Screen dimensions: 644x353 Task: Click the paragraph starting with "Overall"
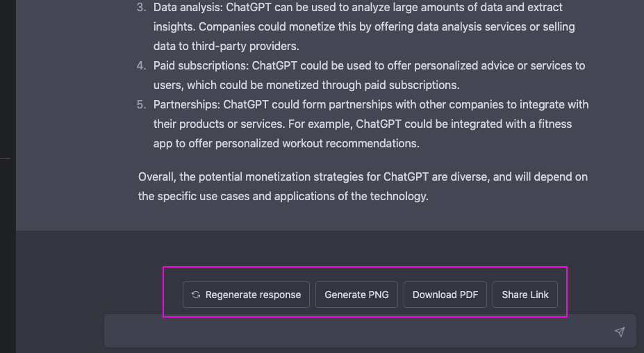[363, 186]
